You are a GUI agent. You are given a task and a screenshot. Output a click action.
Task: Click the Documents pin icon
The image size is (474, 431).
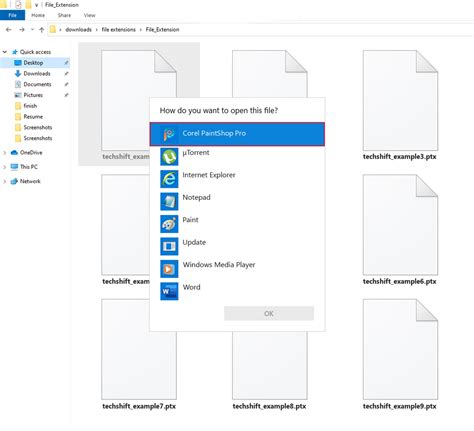pyautogui.click(x=66, y=84)
